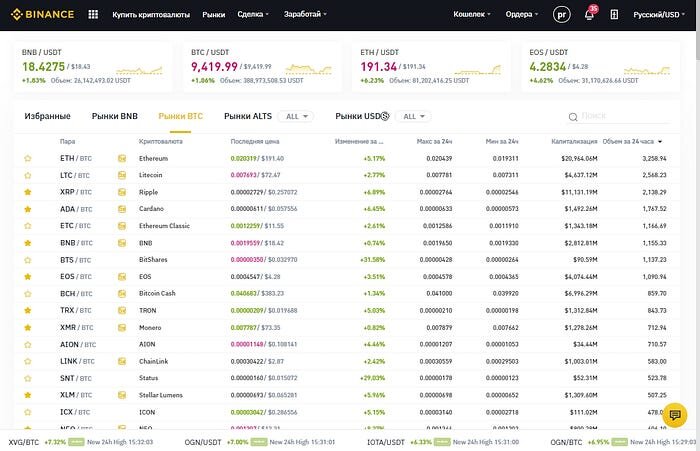Open the EOS / USDT ticker card
The height and width of the screenshot is (451, 700).
(600, 67)
